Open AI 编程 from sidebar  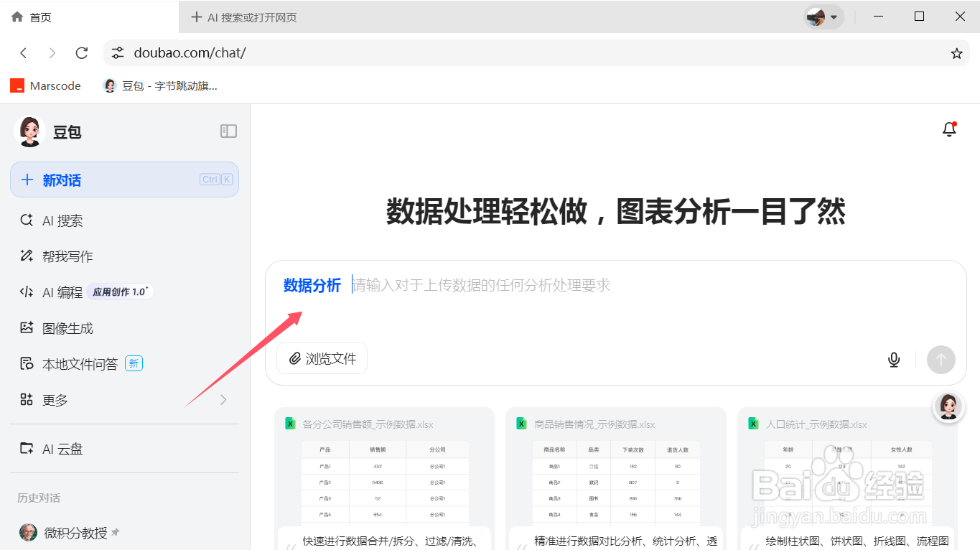click(x=124, y=292)
